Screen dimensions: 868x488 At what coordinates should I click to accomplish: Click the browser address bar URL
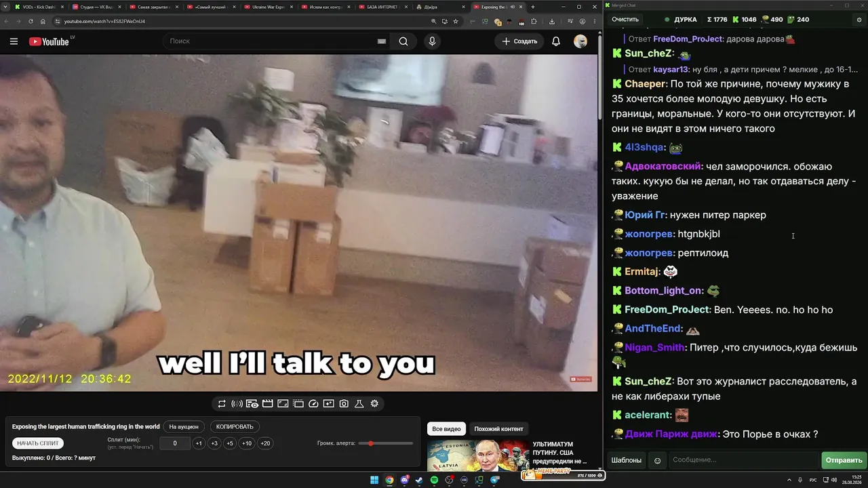[x=105, y=21]
